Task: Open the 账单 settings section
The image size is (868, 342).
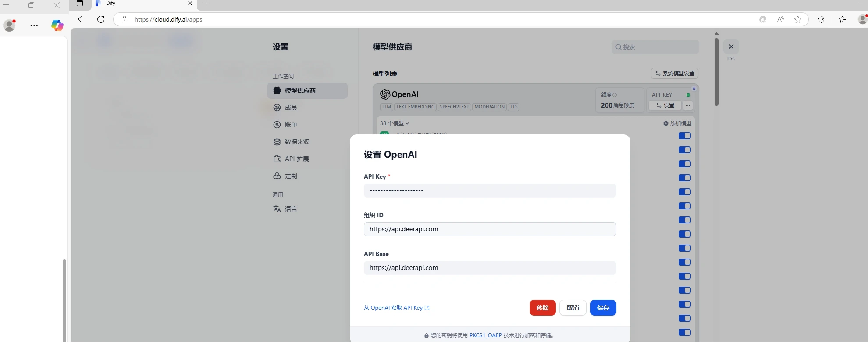Action: [307, 125]
